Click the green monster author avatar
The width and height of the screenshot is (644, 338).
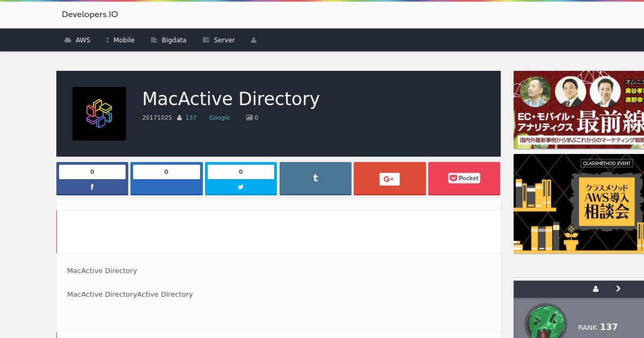(546, 321)
